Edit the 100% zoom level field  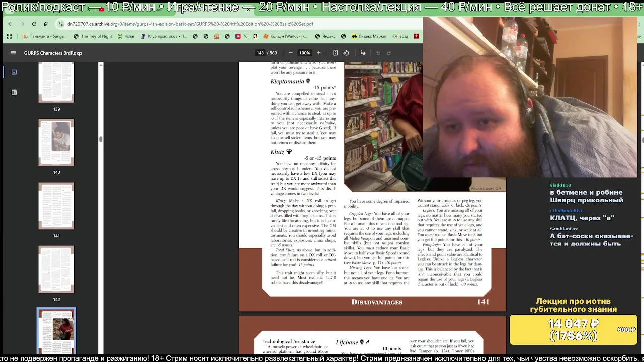[304, 53]
